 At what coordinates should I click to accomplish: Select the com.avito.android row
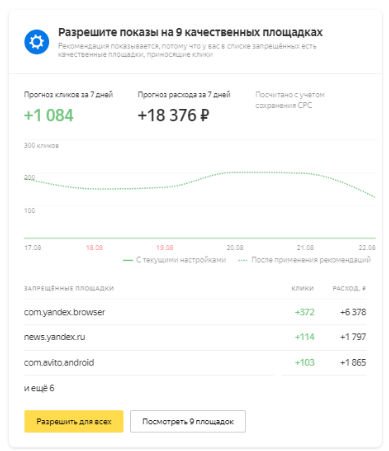195,362
